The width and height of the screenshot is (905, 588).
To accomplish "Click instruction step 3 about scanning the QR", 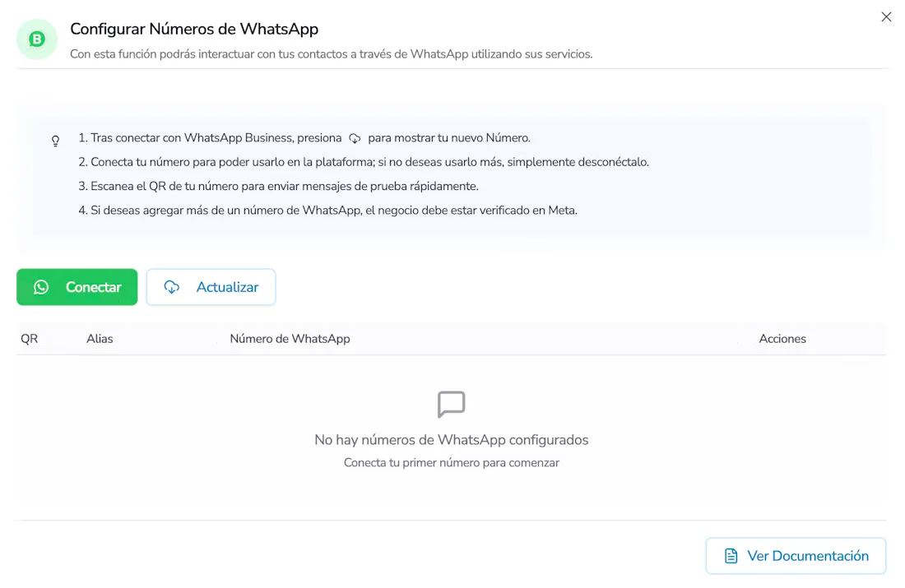I will [285, 186].
